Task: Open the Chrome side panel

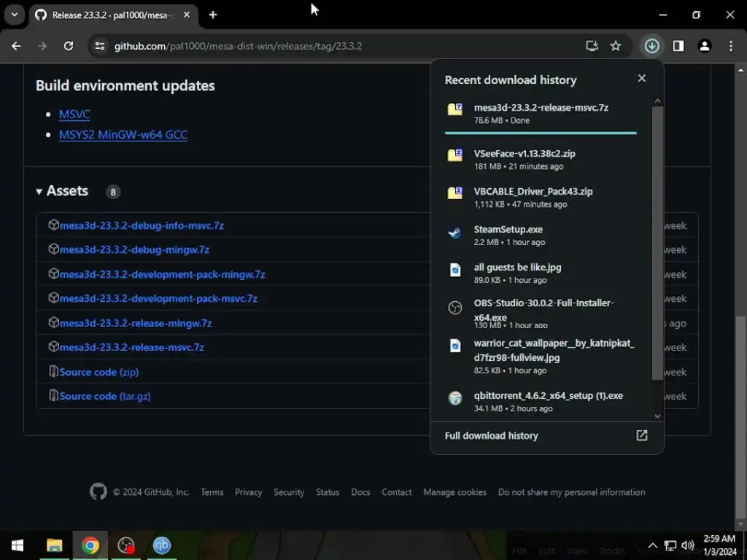Action: point(678,46)
